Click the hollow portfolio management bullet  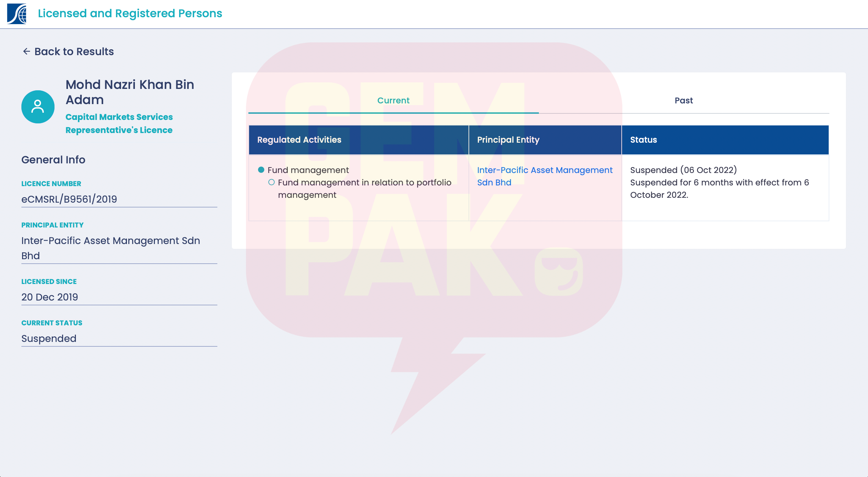coord(272,182)
